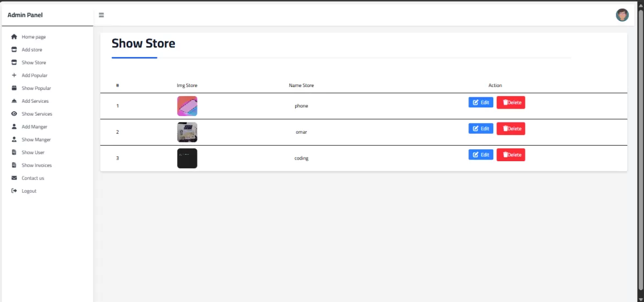Viewport: 644px width, 302px height.
Task: Open the phone store image thumbnail
Action: tap(187, 106)
